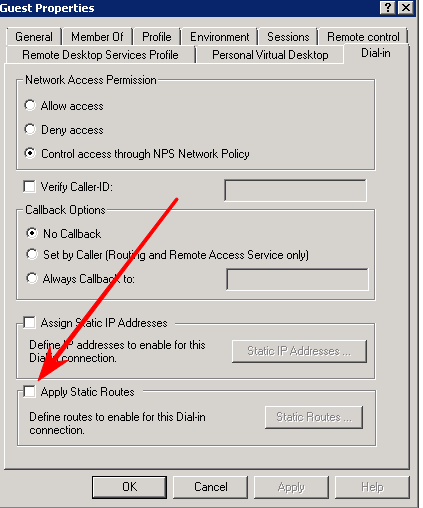
Task: Click the title bar help question mark icon
Action: 388,7
